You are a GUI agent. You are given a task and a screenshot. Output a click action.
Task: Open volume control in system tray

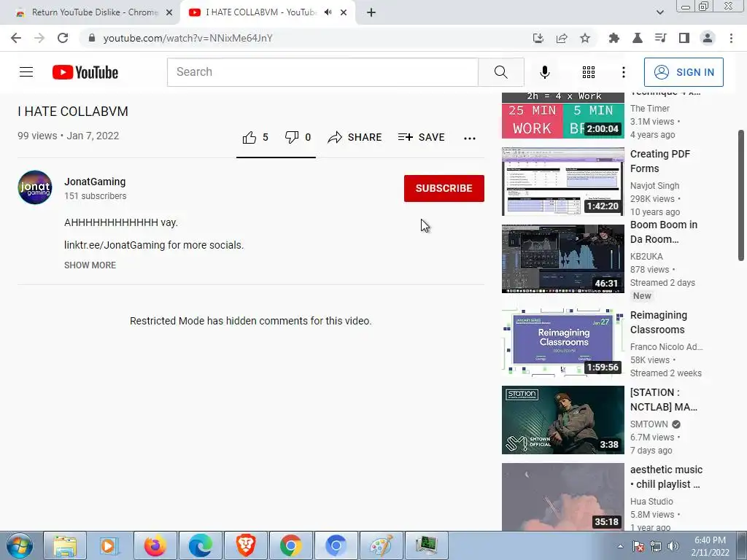(673, 546)
